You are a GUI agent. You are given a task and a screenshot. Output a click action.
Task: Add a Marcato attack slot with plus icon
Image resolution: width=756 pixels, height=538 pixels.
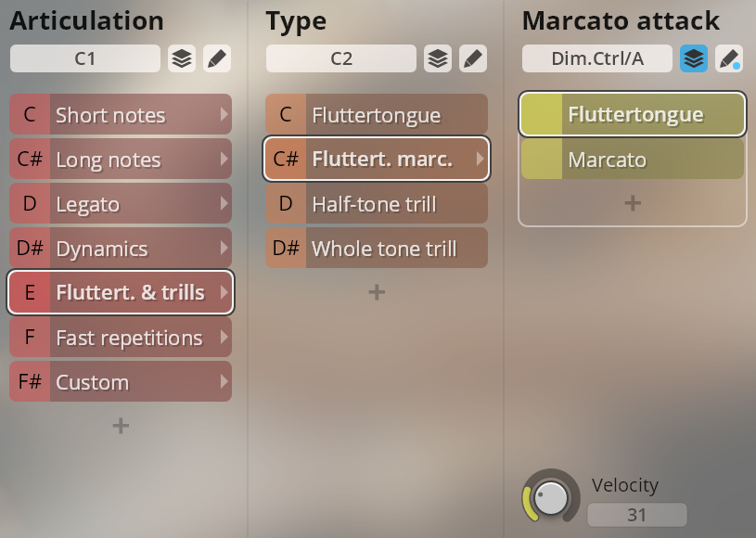click(x=633, y=203)
